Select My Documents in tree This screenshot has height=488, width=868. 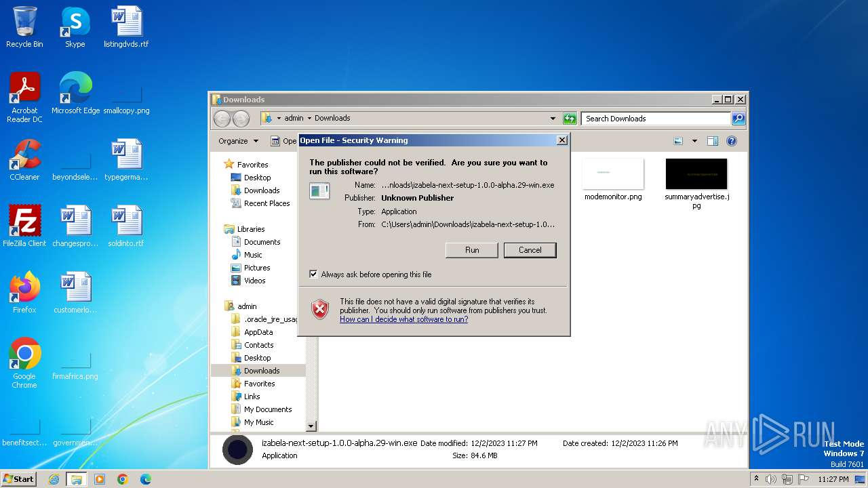(x=268, y=409)
